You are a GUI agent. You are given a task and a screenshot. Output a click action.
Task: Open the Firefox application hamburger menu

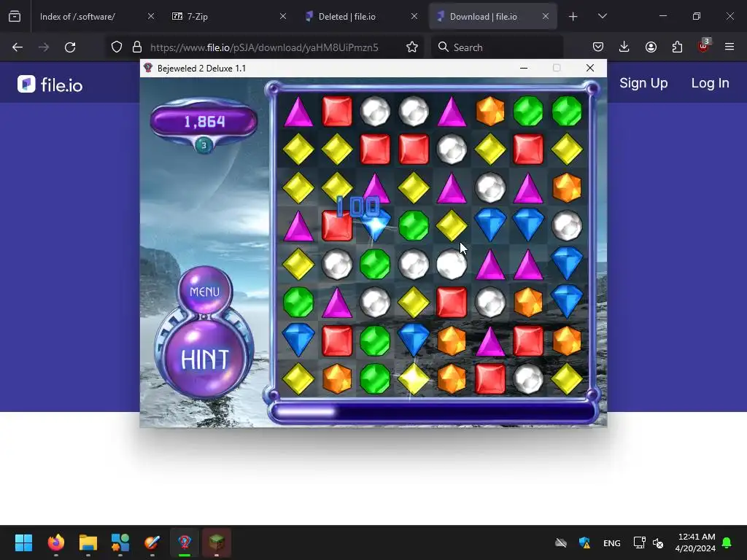click(729, 47)
